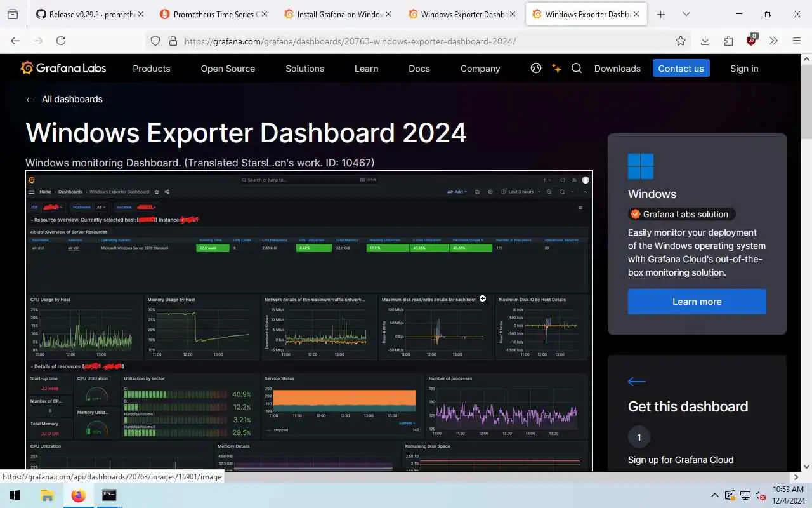Close the Release v0.29.2 tab
The image size is (812, 508).
[140, 14]
